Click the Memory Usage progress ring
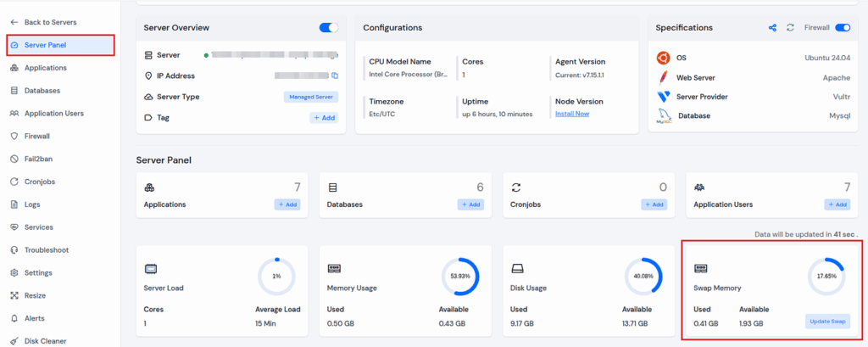The image size is (868, 347). (459, 277)
